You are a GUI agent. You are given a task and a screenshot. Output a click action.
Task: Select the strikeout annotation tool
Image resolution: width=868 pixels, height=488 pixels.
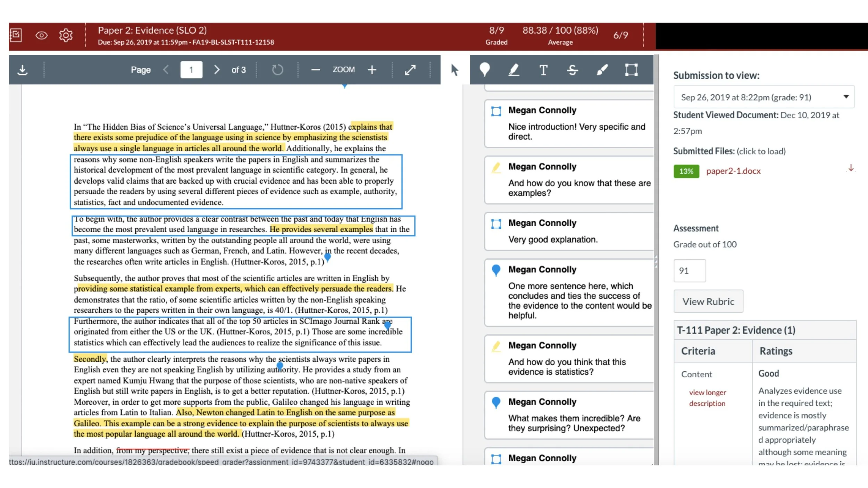(573, 70)
